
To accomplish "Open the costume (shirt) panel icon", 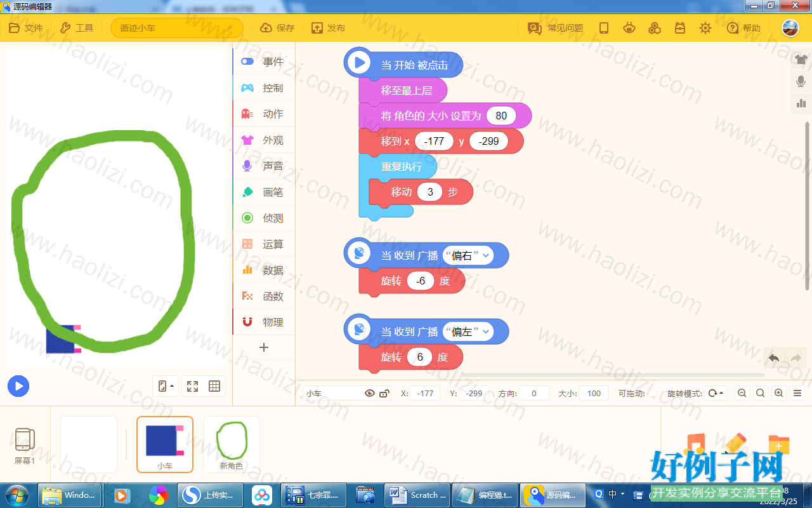I will (801, 60).
